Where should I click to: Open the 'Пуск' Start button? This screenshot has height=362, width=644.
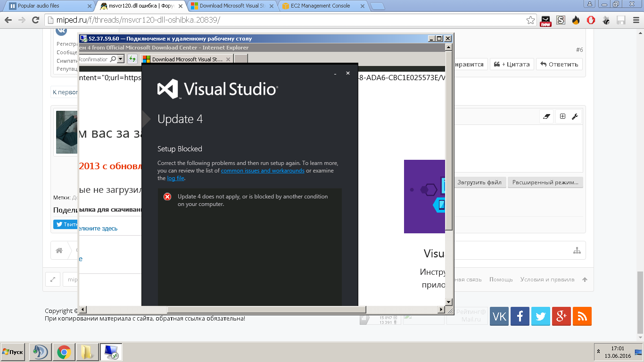click(13, 352)
